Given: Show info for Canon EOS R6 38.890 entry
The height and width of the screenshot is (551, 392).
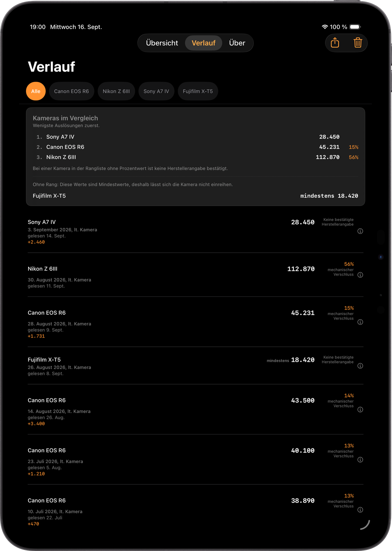Looking at the screenshot, I should [360, 510].
